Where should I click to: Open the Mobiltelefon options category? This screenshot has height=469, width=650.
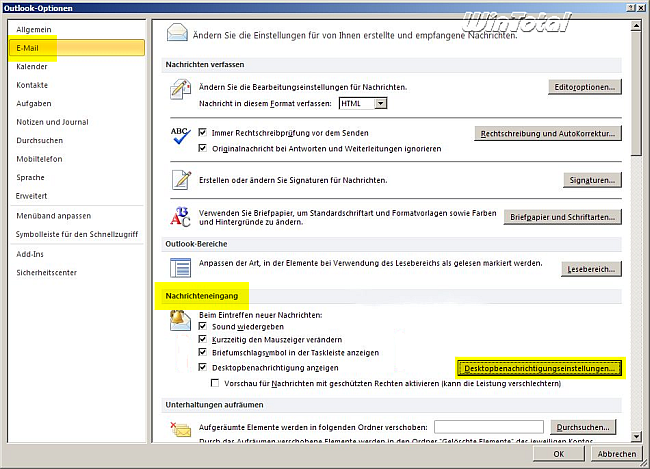pos(77,159)
